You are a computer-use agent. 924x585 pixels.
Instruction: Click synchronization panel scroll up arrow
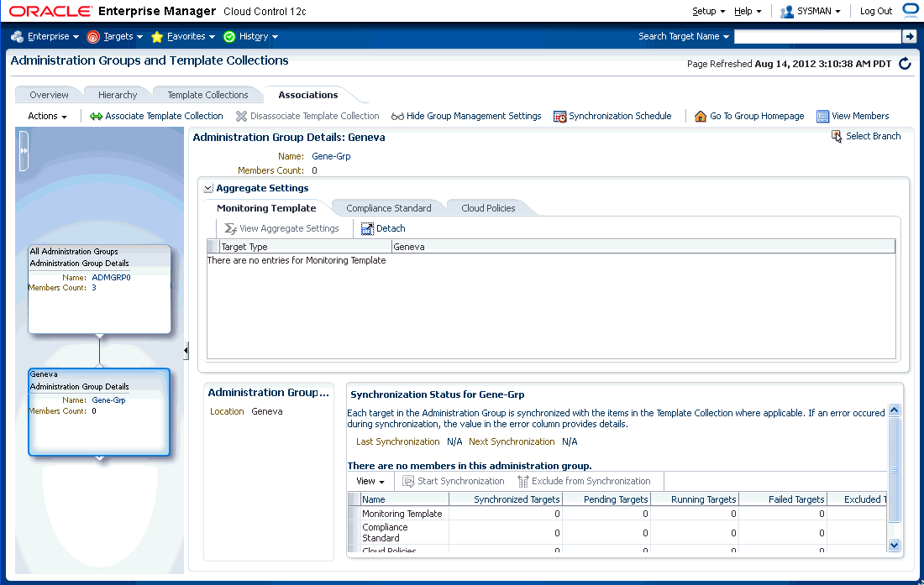pos(894,410)
